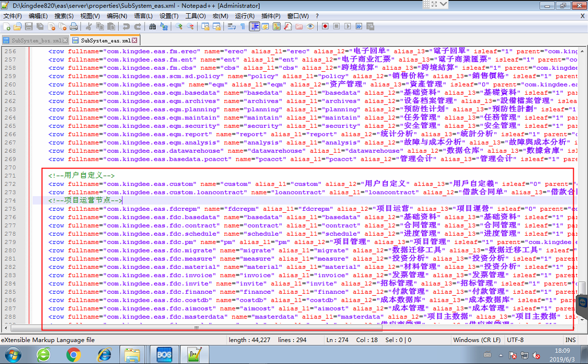
Task: Open the Windows Start button
Action: [13, 355]
